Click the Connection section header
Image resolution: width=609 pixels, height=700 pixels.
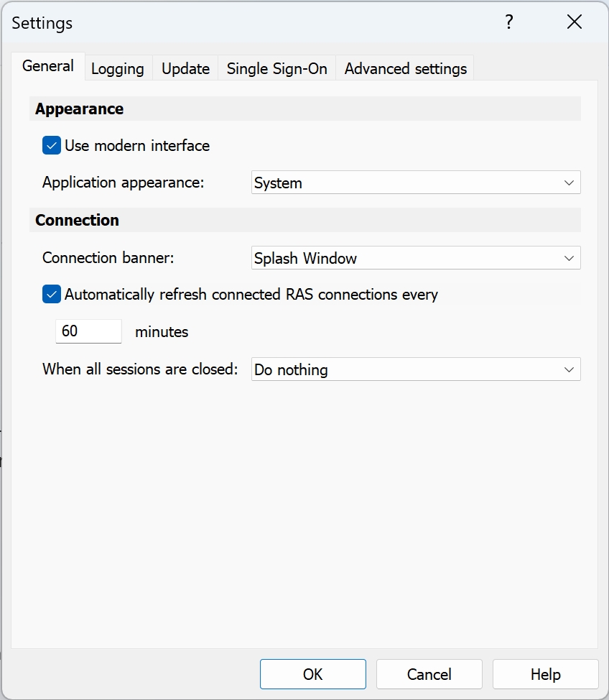point(78,221)
